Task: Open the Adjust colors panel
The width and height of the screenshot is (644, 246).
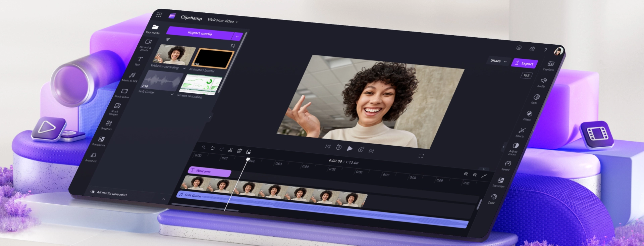Action: (x=514, y=149)
